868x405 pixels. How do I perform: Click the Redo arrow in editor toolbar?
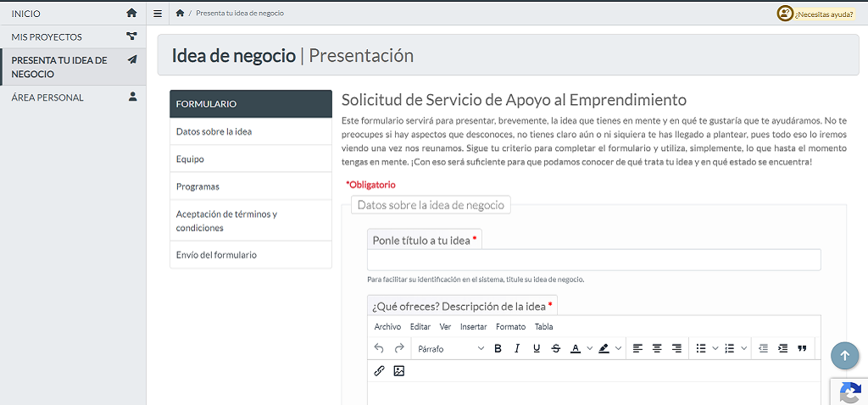coord(399,348)
